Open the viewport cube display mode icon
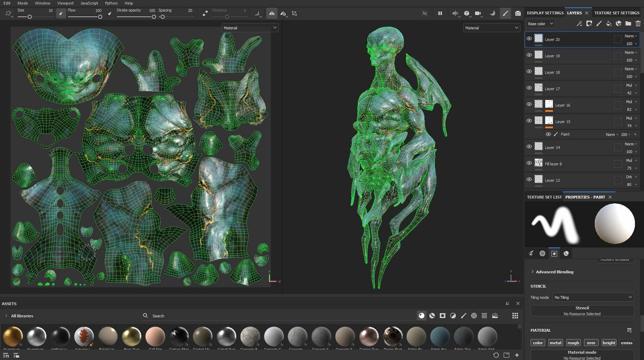644x360 pixels. (467, 13)
